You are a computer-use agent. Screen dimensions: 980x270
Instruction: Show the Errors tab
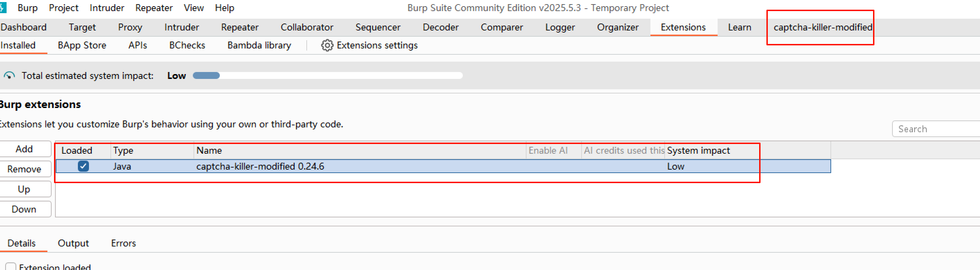pos(123,243)
